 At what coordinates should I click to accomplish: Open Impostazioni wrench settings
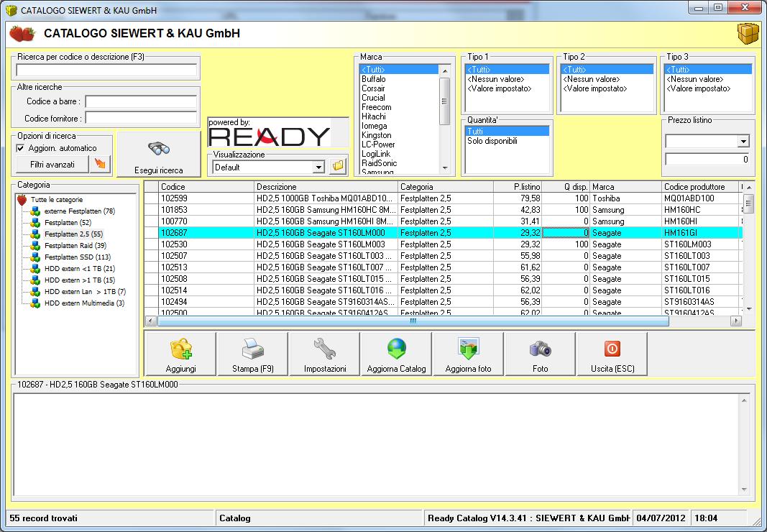point(324,354)
